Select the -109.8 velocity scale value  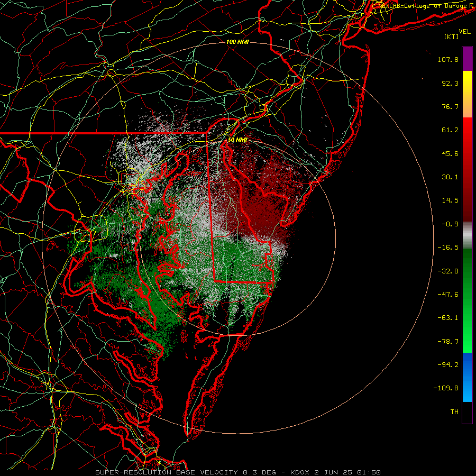click(x=446, y=388)
